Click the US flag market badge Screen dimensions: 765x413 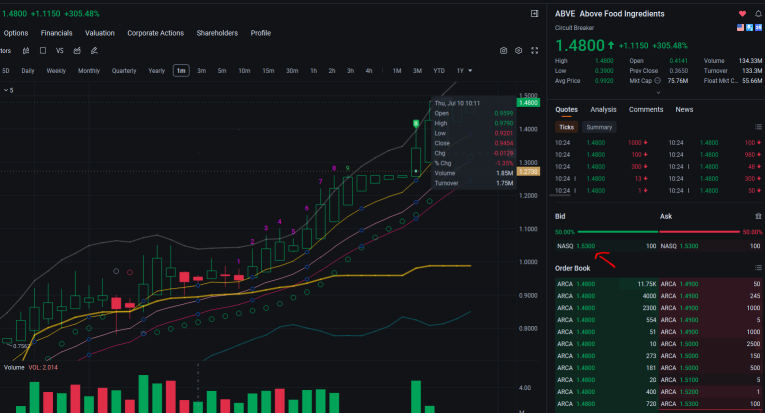pos(740,28)
